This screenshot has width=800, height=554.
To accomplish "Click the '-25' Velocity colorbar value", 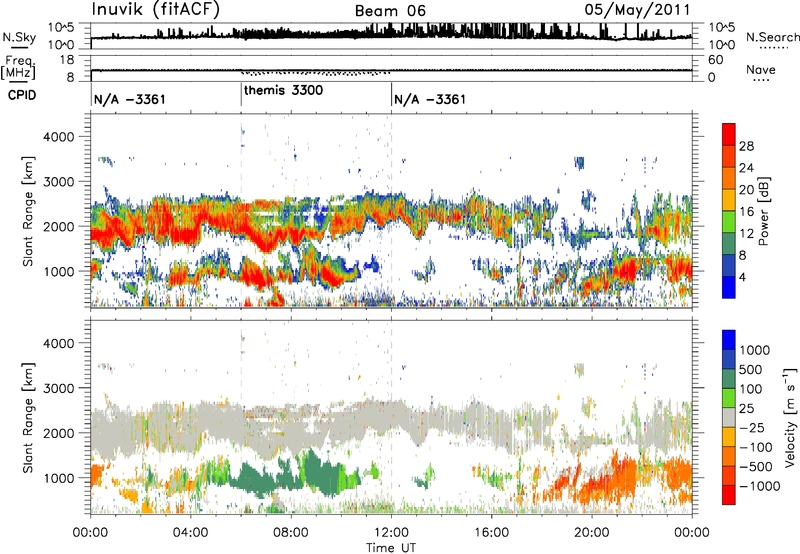I will point(753,427).
